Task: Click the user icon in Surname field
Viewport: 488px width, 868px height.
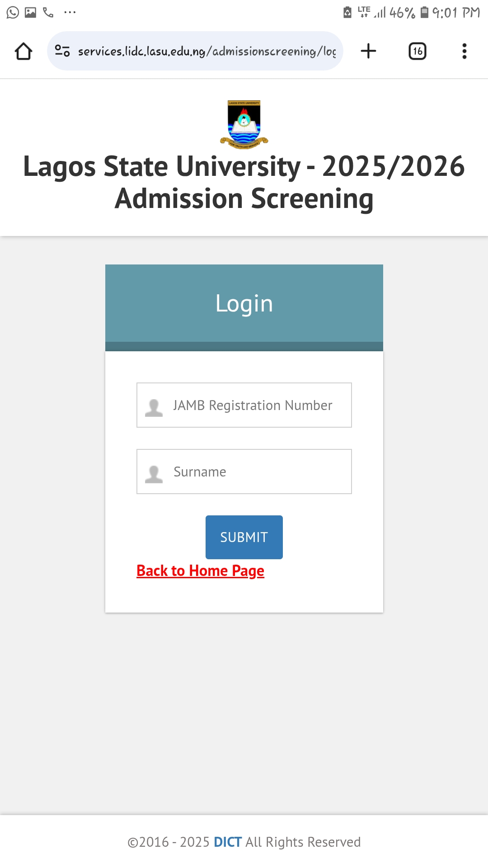Action: coord(154,474)
